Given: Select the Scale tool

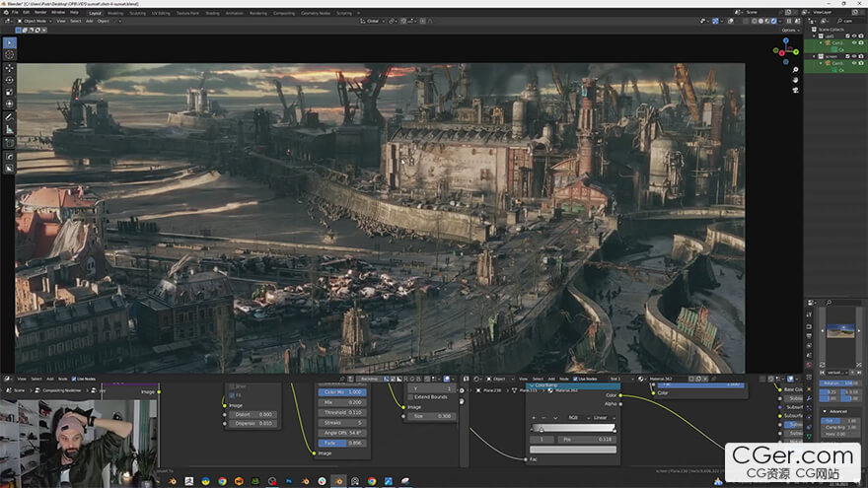Looking at the screenshot, I should pyautogui.click(x=10, y=92).
